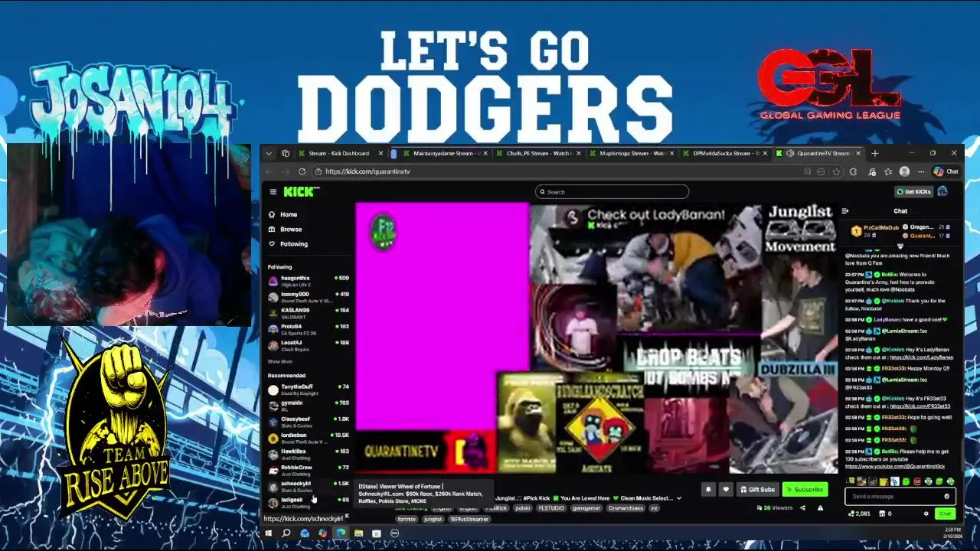The image size is (980, 551).
Task: Open KASLAN99 channel in the sidebar
Action: tap(309, 313)
